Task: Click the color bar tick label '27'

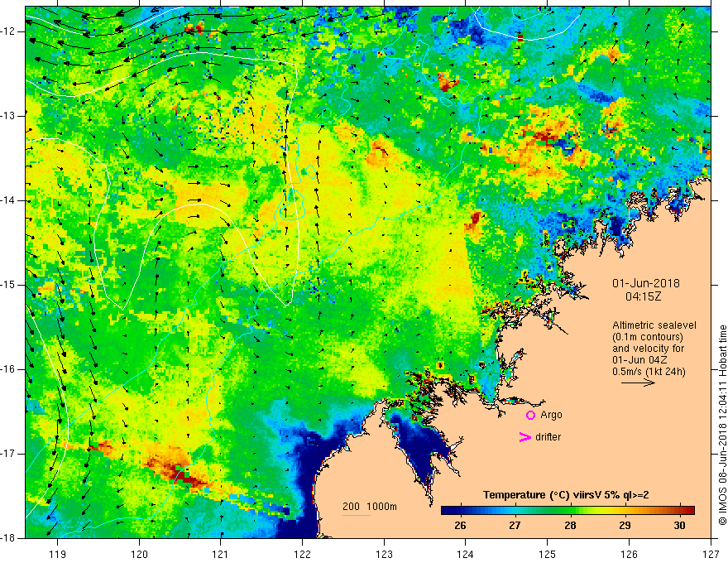Action: (515, 526)
